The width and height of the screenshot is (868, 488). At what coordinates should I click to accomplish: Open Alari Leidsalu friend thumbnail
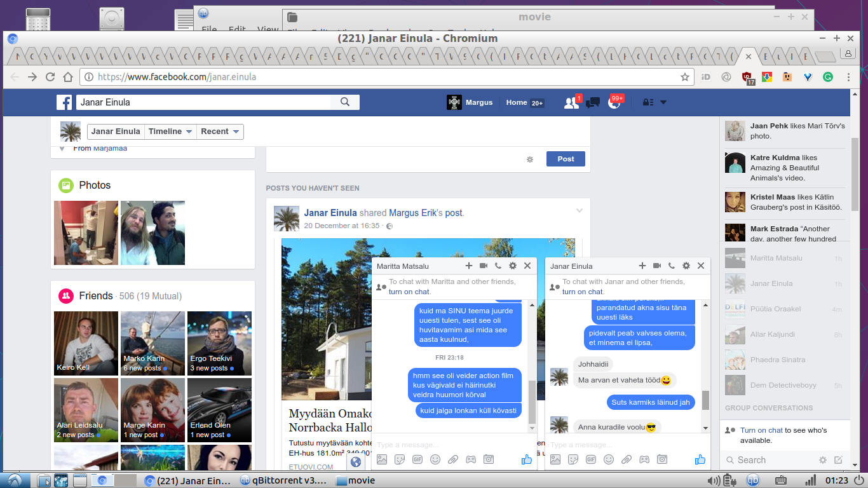pos(86,410)
